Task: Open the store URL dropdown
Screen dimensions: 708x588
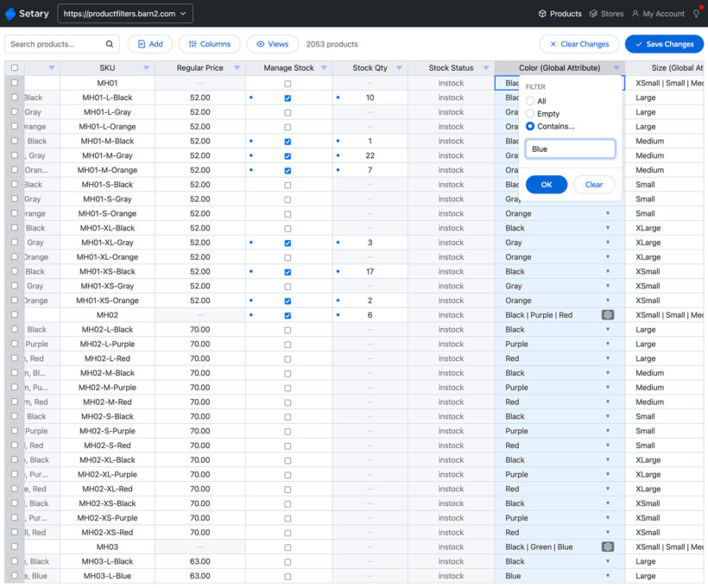Action: tap(125, 14)
